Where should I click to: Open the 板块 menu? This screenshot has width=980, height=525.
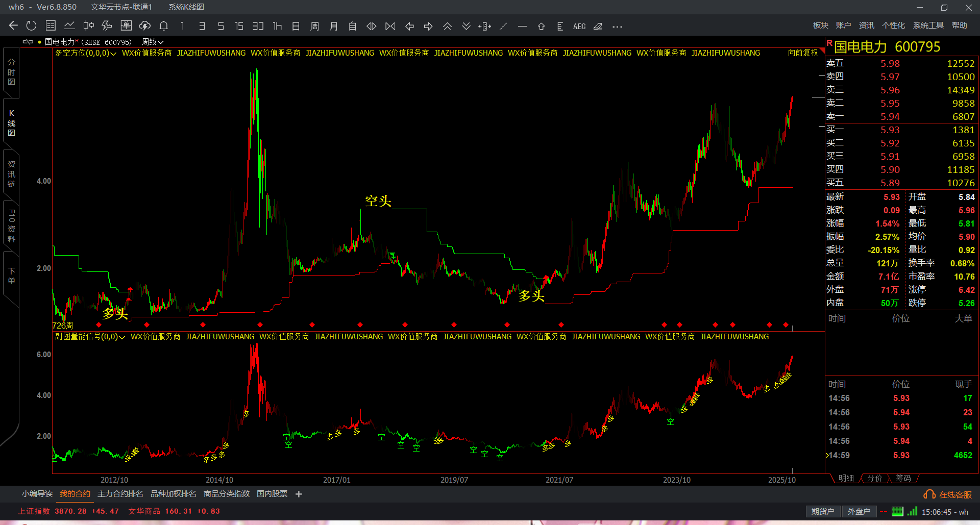point(820,25)
